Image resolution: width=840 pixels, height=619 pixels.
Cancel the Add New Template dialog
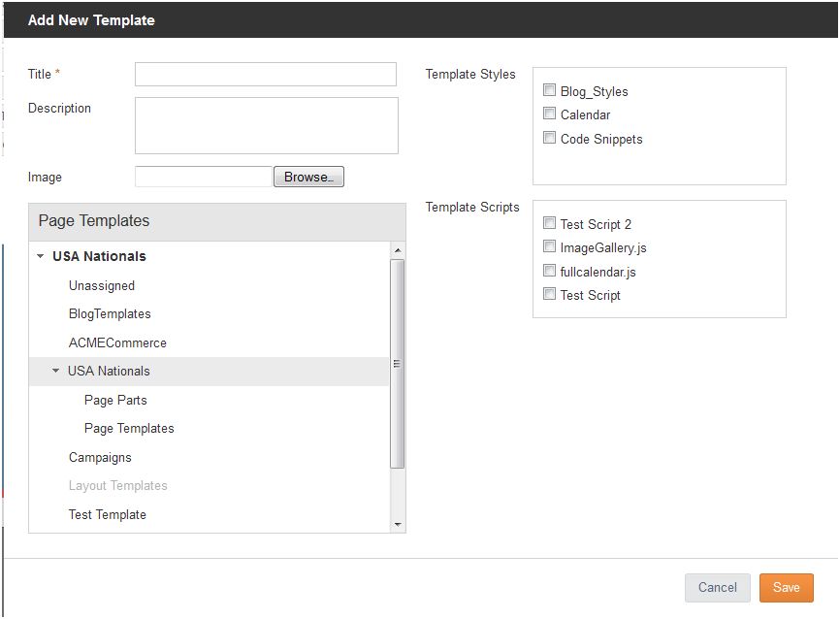click(x=718, y=588)
